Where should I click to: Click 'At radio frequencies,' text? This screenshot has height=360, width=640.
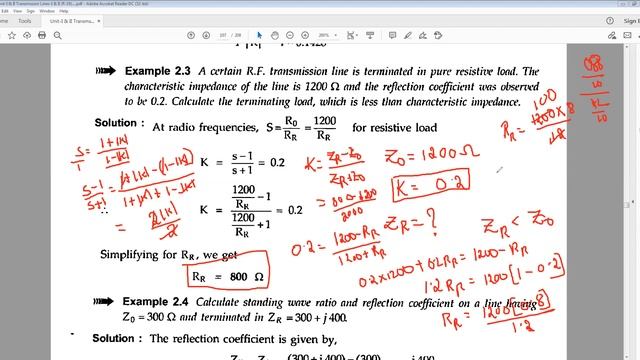[x=205, y=127]
